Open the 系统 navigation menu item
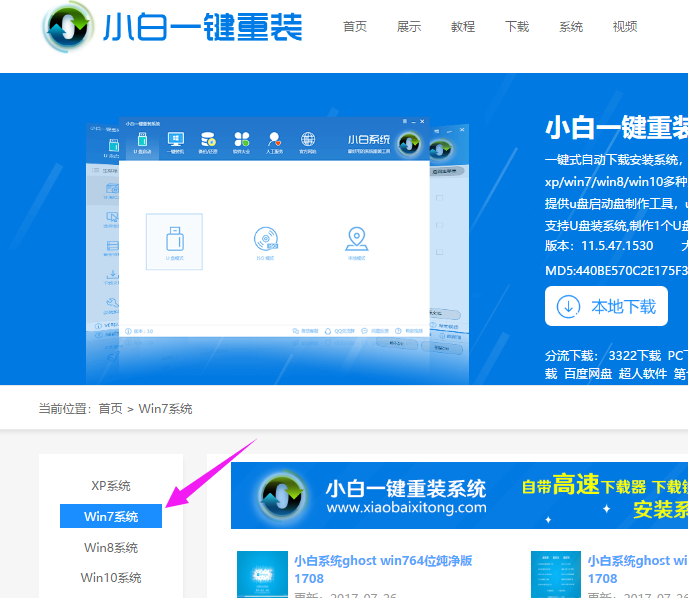 coord(571,27)
